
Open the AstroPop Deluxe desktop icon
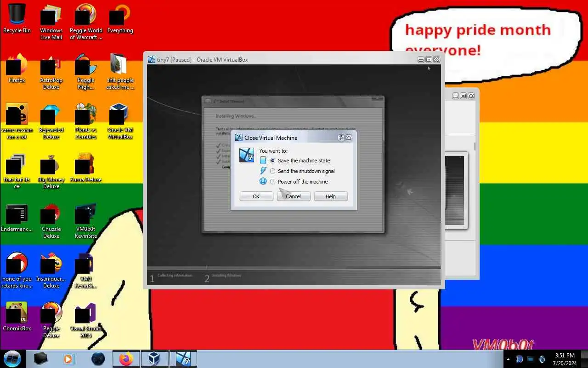coord(51,71)
